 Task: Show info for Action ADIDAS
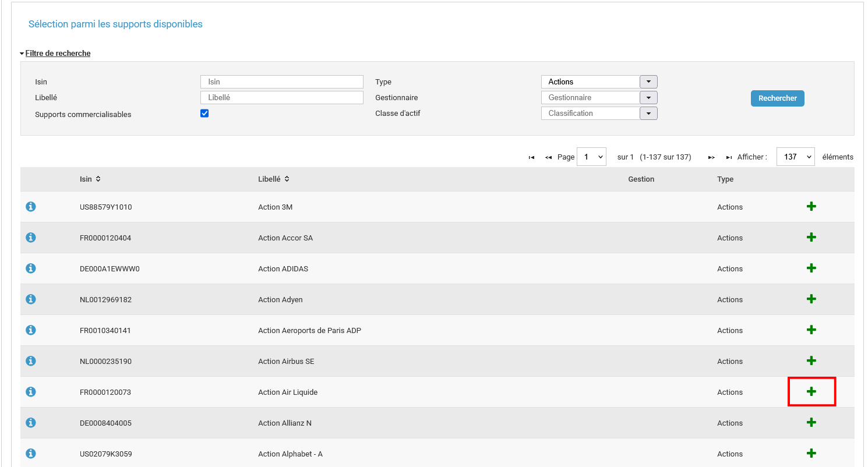click(31, 268)
